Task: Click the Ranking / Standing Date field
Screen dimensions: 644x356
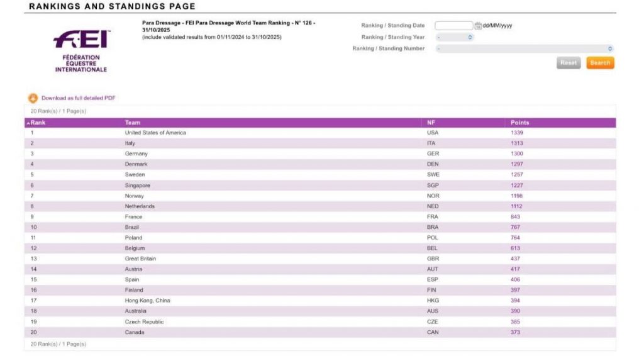Action: [453, 26]
